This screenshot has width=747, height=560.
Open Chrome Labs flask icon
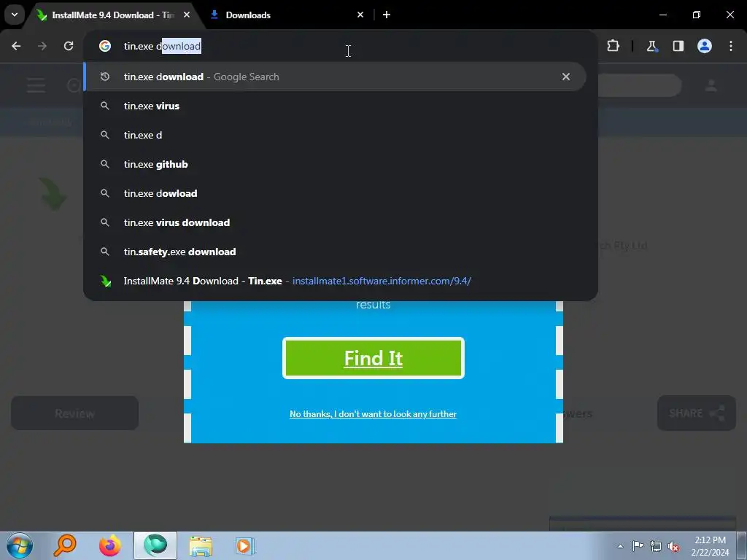point(651,46)
